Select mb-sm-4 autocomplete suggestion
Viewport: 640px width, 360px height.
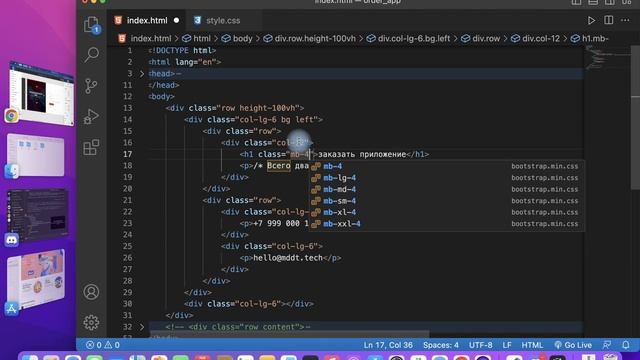[446, 201]
